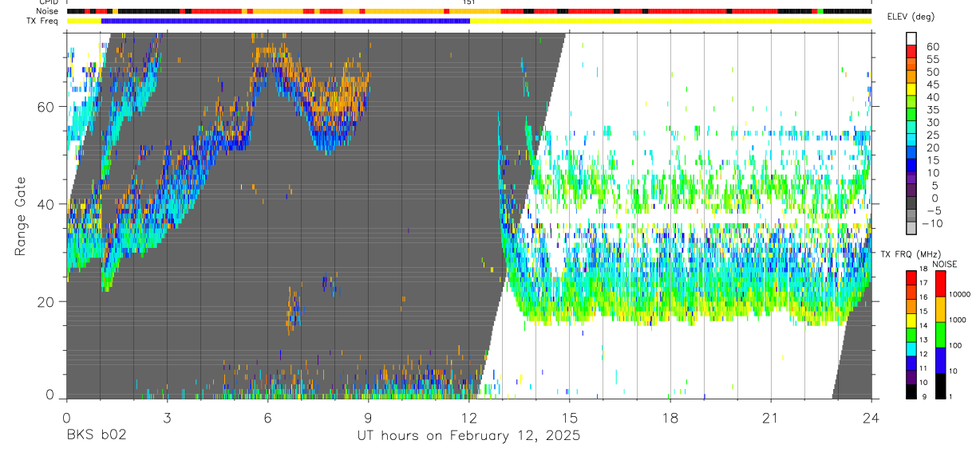Image resolution: width=980 pixels, height=452 pixels.
Task: Click the Range Gate y-axis title
Action: coord(22,216)
